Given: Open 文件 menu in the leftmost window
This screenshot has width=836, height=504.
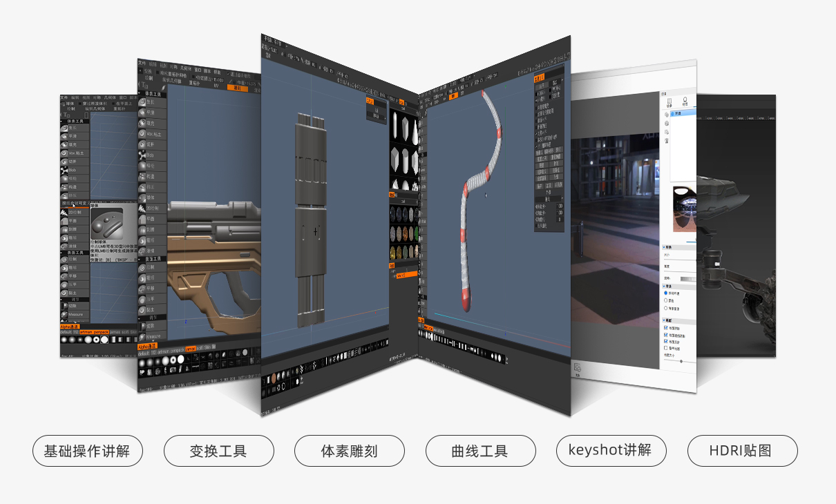Looking at the screenshot, I should (64, 97).
